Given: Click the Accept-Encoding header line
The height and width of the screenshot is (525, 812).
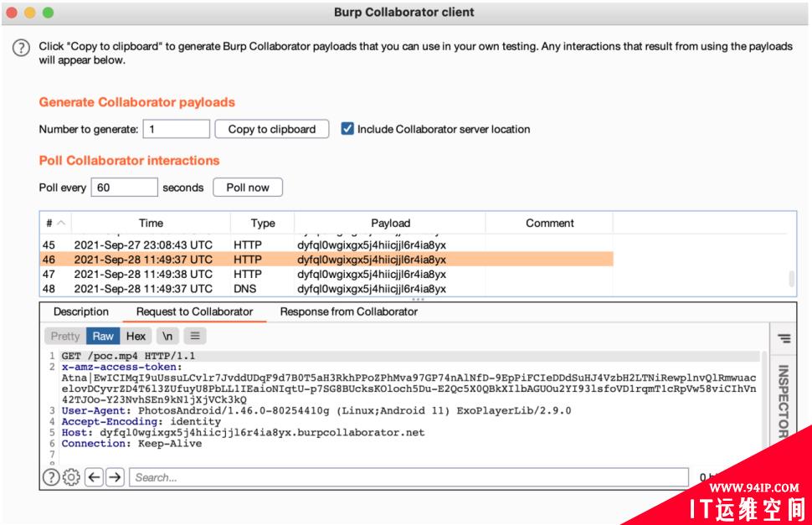Looking at the screenshot, I should tap(141, 421).
